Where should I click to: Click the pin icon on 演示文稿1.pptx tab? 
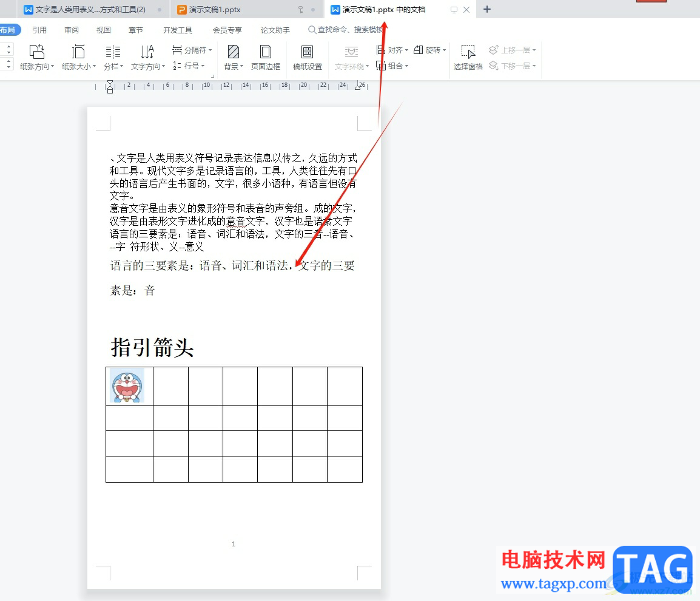click(x=300, y=9)
